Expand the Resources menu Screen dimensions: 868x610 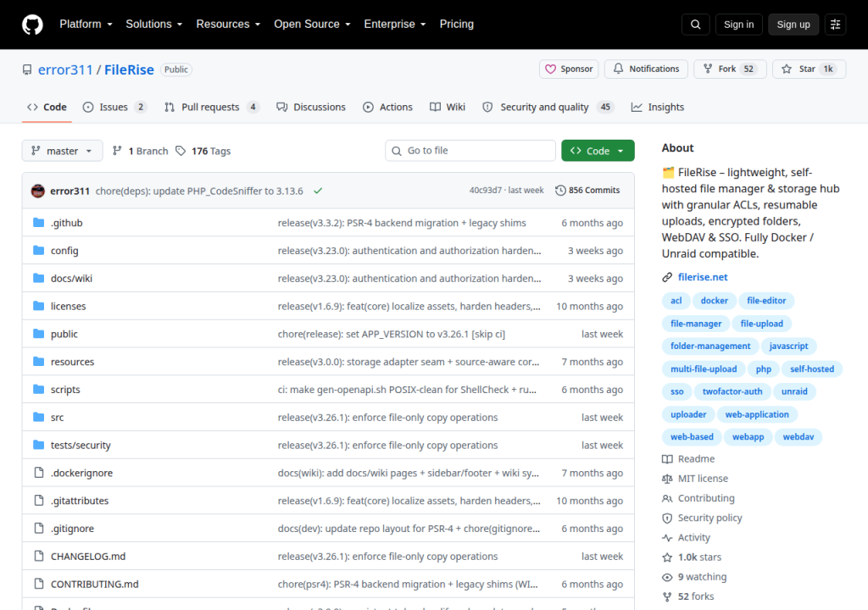(228, 25)
